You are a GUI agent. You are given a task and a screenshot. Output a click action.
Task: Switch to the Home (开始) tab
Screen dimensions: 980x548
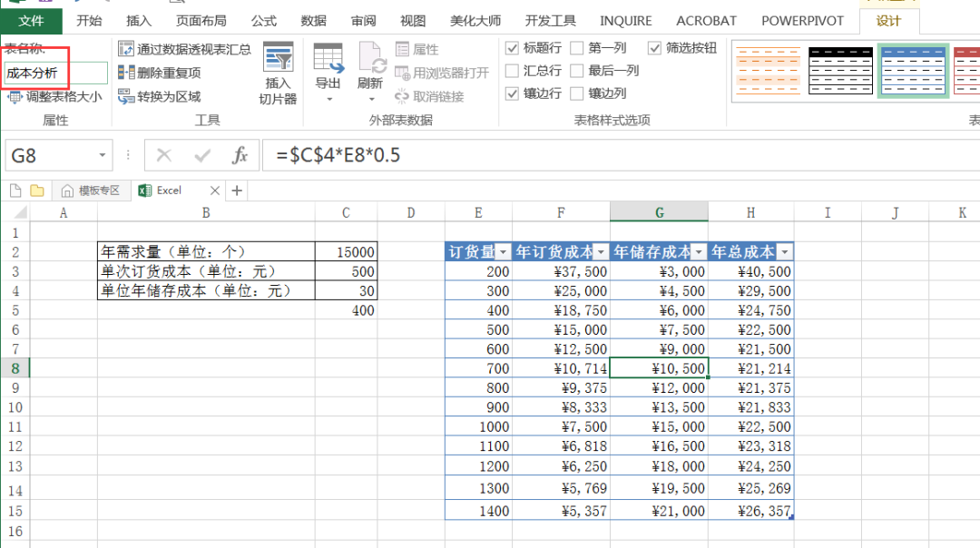(89, 21)
